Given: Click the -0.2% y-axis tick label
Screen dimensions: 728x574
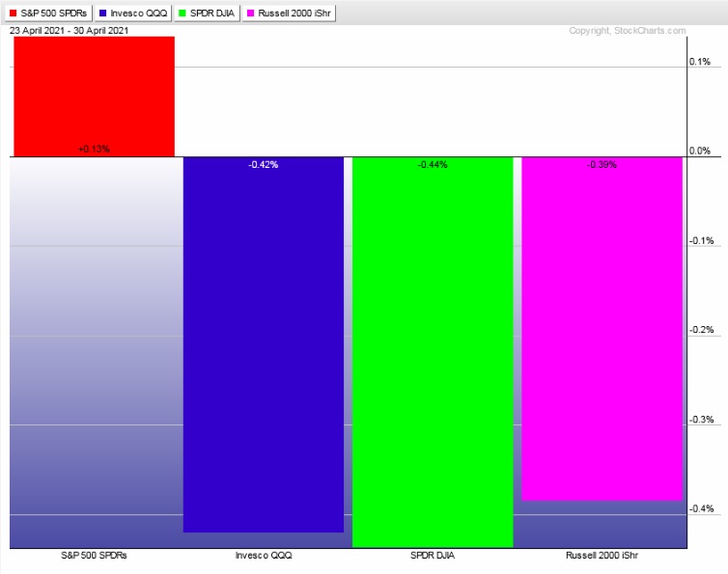Looking at the screenshot, I should 701,330.
